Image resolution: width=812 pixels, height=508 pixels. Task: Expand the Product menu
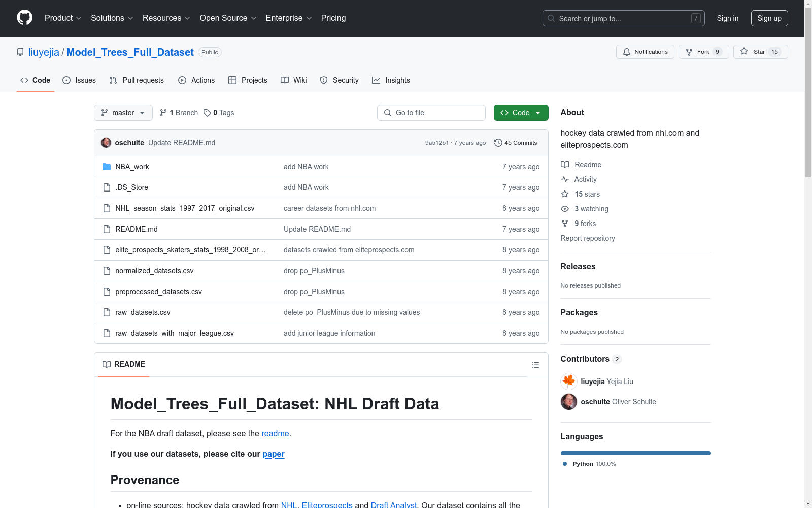coord(63,18)
